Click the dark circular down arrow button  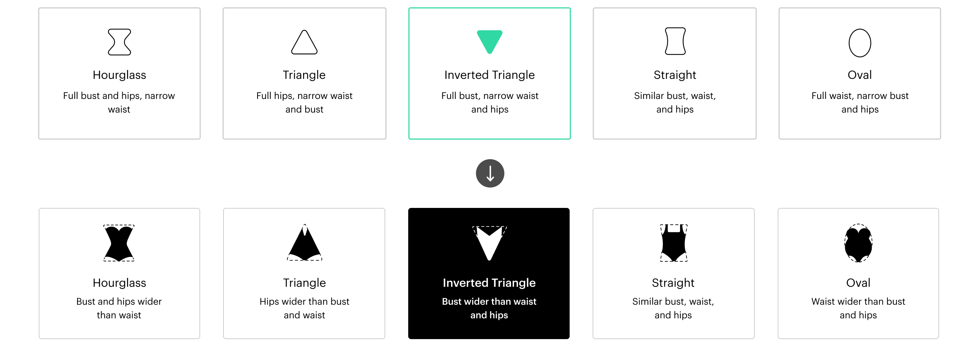click(x=490, y=173)
